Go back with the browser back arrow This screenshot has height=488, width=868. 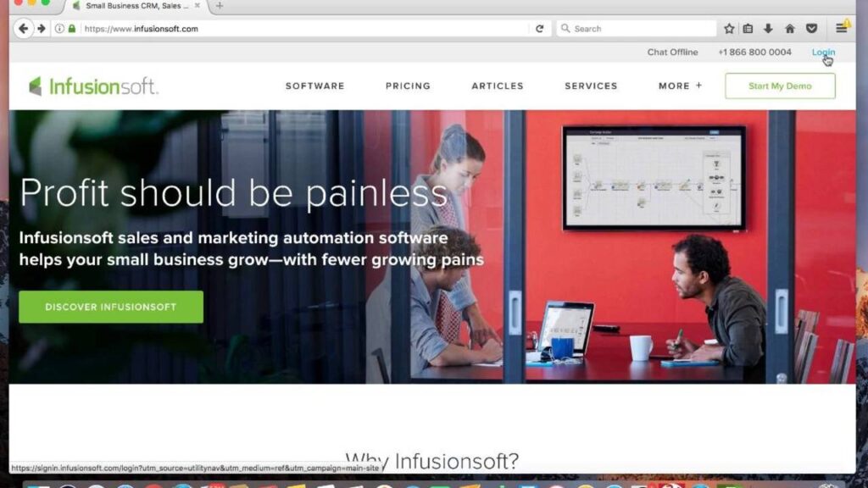[23, 29]
